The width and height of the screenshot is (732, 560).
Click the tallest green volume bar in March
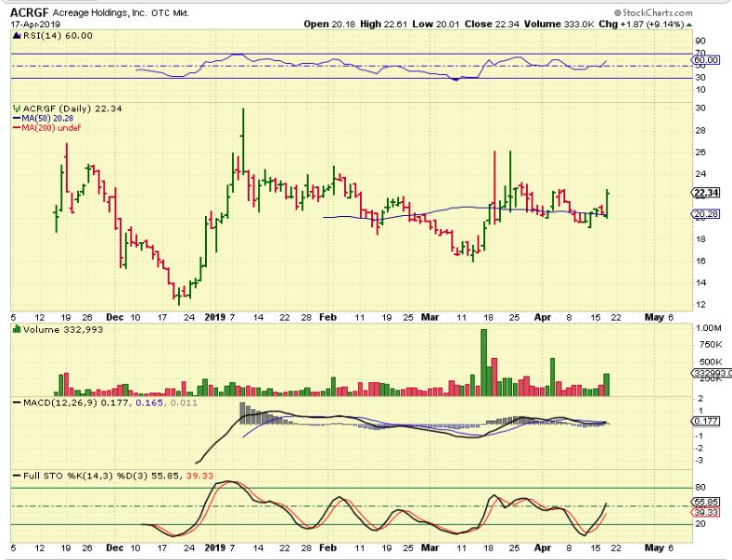pyautogui.click(x=483, y=355)
